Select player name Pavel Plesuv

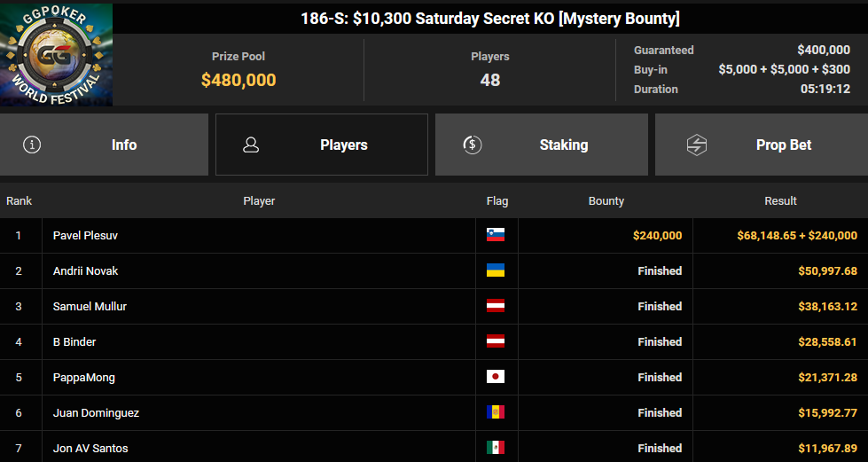coord(85,235)
